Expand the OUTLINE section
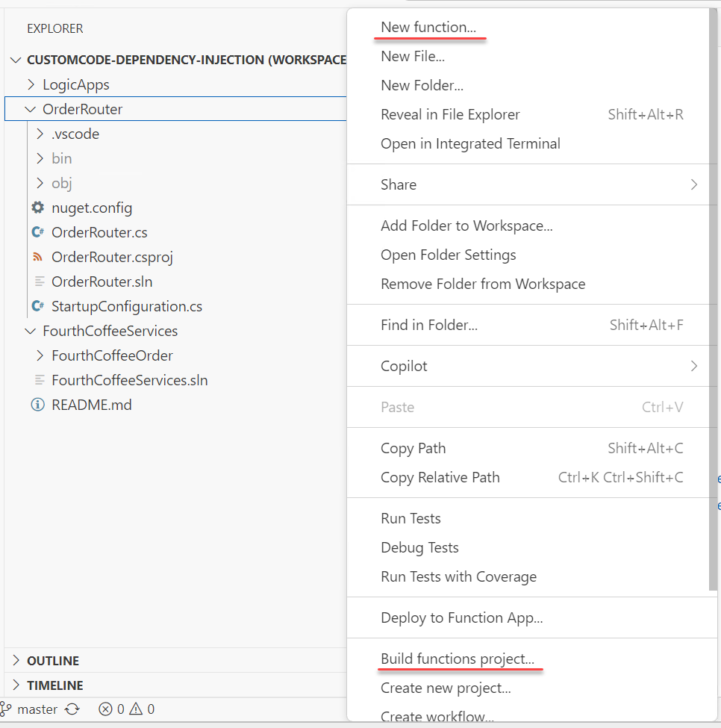This screenshot has height=728, width=721. click(16, 661)
